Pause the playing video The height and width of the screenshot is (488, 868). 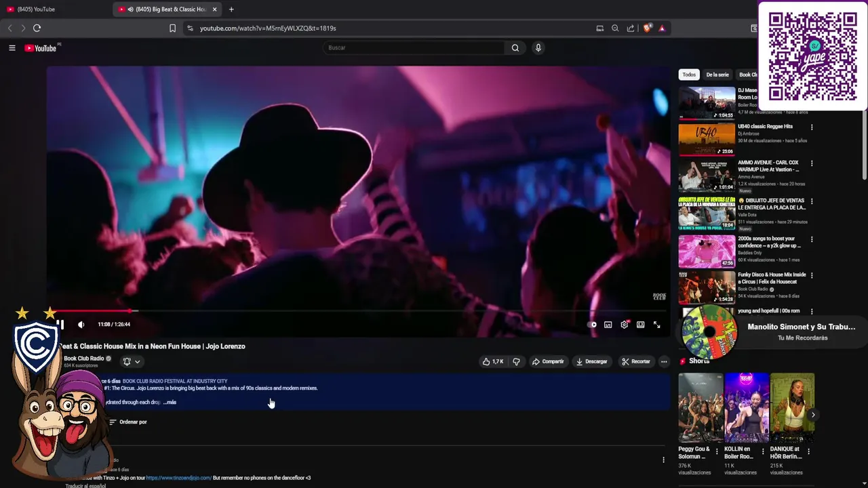pyautogui.click(x=60, y=325)
